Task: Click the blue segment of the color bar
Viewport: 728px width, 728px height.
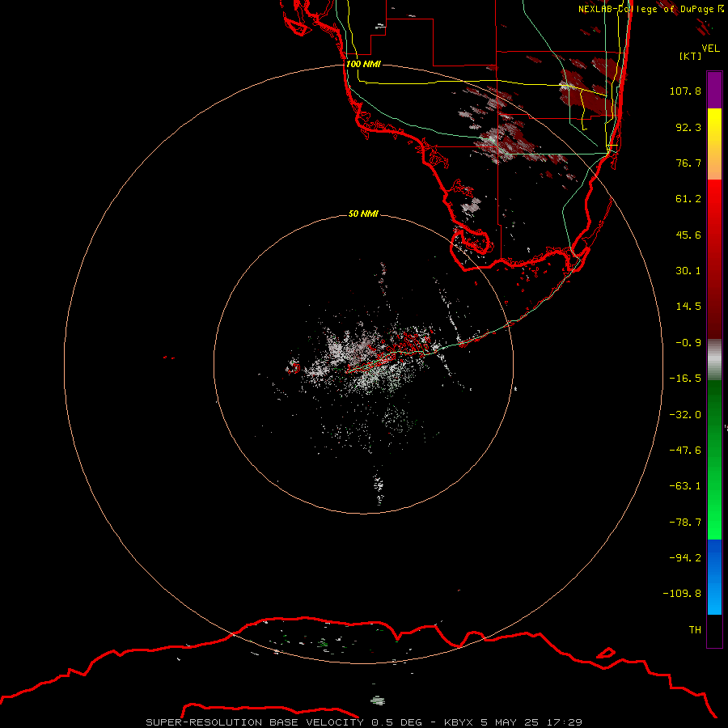Action: [x=714, y=577]
